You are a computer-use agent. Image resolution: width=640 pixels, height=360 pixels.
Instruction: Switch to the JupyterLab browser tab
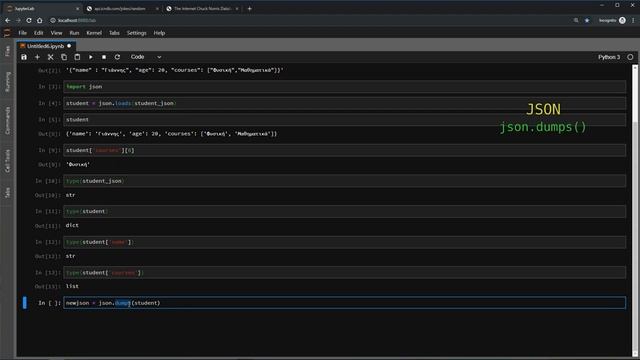(42, 9)
